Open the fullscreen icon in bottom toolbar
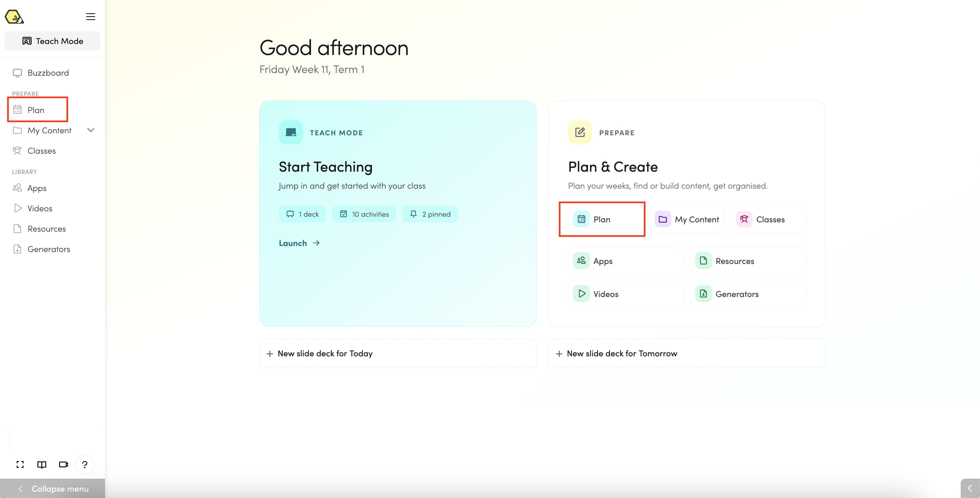The width and height of the screenshot is (980, 498). [x=20, y=464]
